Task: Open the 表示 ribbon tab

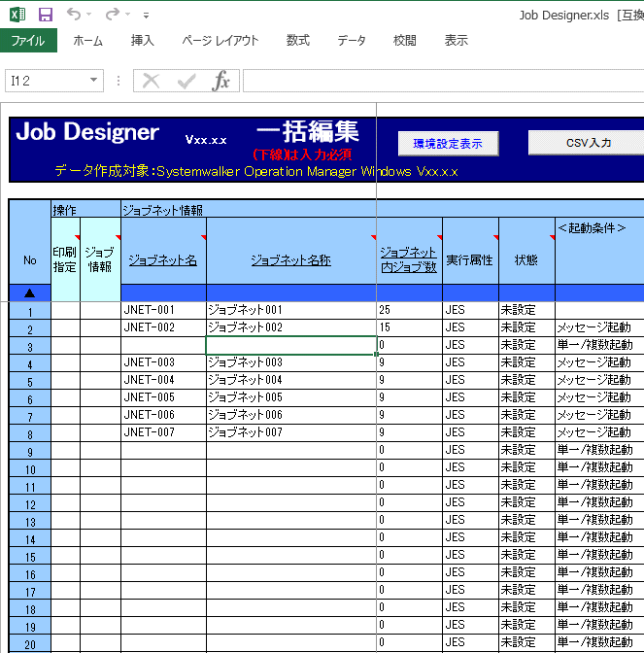Action: (457, 41)
